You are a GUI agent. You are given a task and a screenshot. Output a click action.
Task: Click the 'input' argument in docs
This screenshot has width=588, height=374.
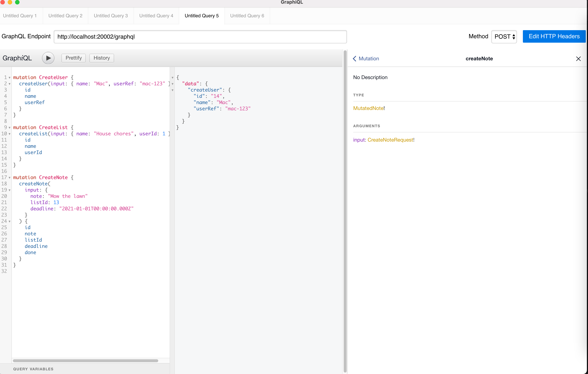(359, 140)
